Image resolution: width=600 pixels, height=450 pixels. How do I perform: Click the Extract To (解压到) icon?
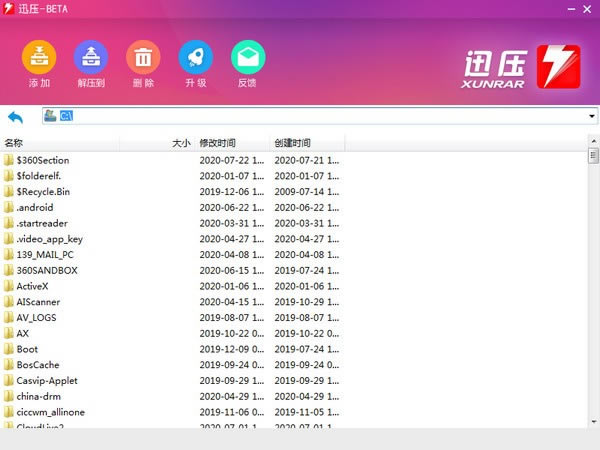click(x=91, y=57)
